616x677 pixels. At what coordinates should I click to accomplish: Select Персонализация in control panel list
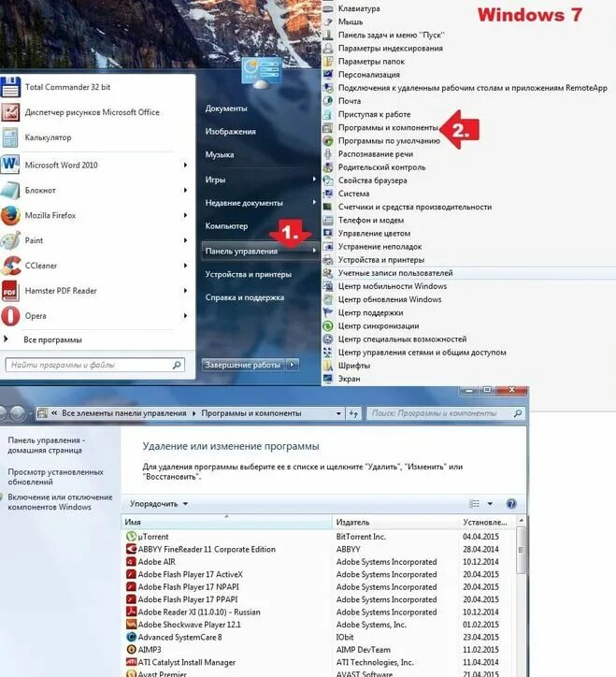pyautogui.click(x=368, y=75)
